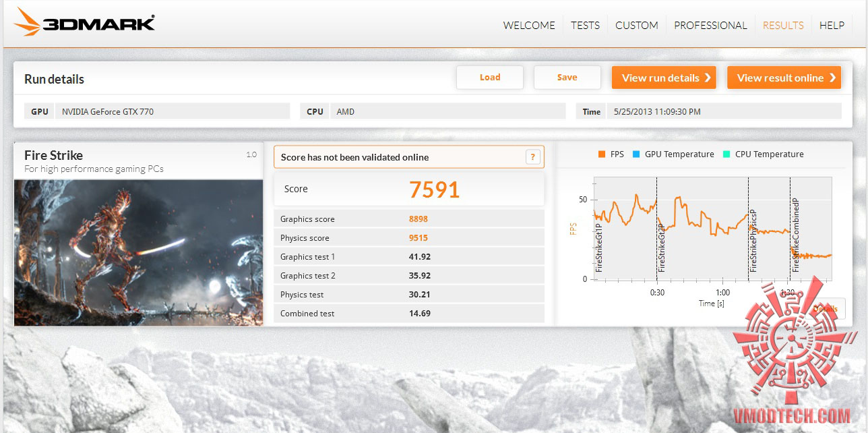The width and height of the screenshot is (868, 433).
Task: Select the RESULTS tab
Action: coord(783,25)
